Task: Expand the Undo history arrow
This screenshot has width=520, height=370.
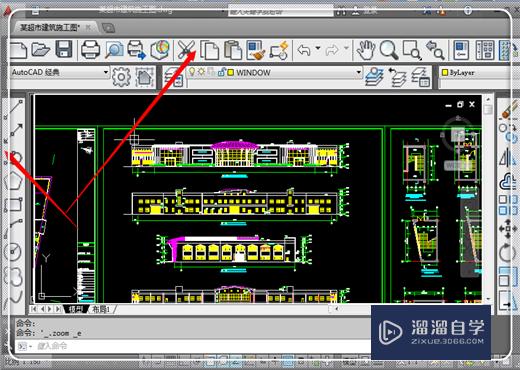Action: [318, 49]
